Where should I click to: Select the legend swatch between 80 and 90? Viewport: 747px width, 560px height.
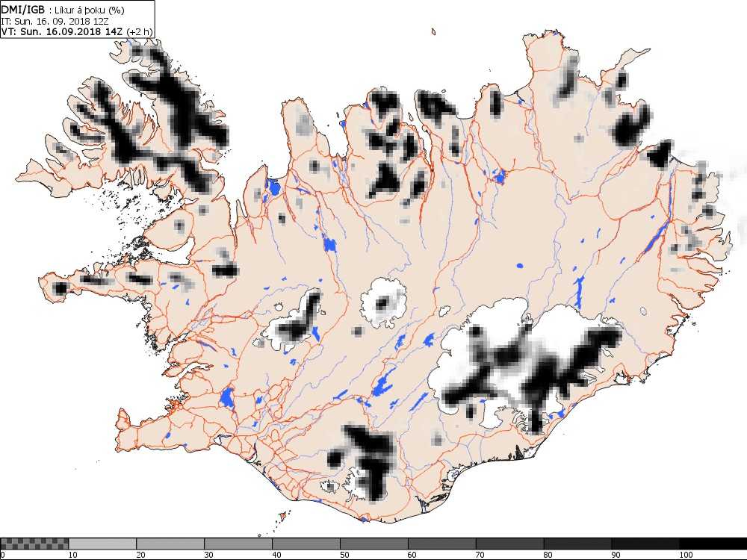[578, 544]
